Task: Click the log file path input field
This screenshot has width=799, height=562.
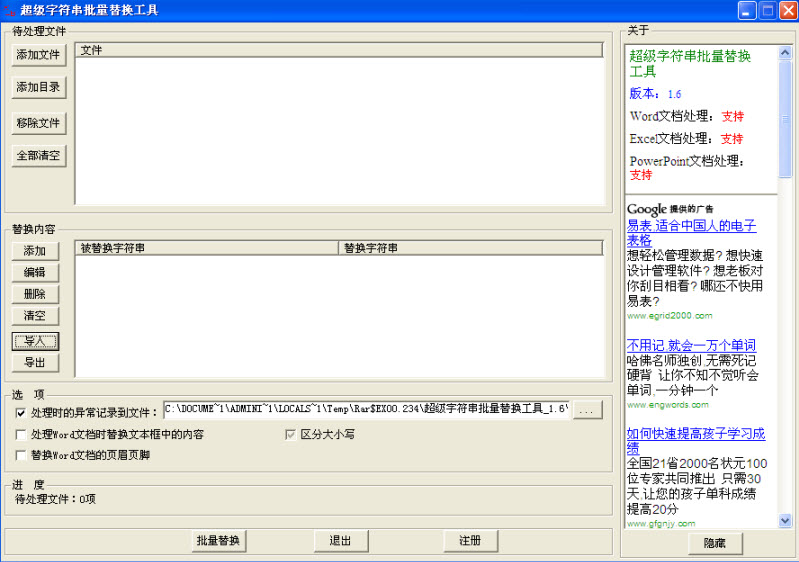Action: tap(366, 409)
